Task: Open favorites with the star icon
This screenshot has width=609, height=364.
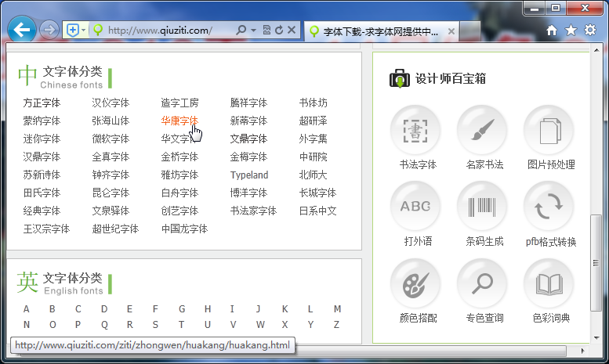Action: point(571,30)
